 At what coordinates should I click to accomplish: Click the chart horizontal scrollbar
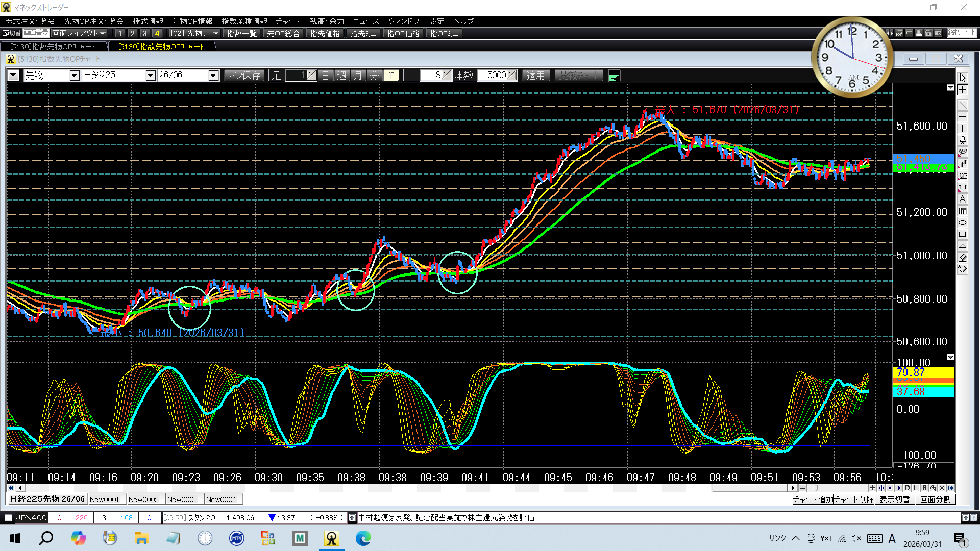750,488
